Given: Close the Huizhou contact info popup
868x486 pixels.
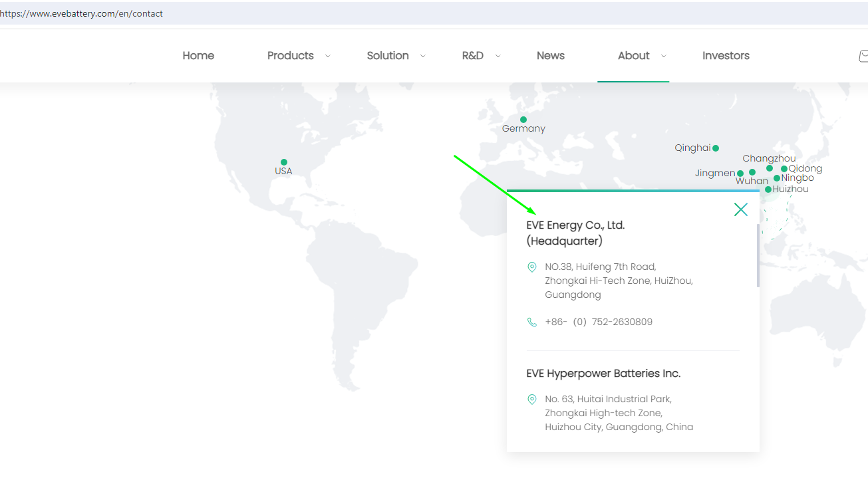Looking at the screenshot, I should coord(740,209).
